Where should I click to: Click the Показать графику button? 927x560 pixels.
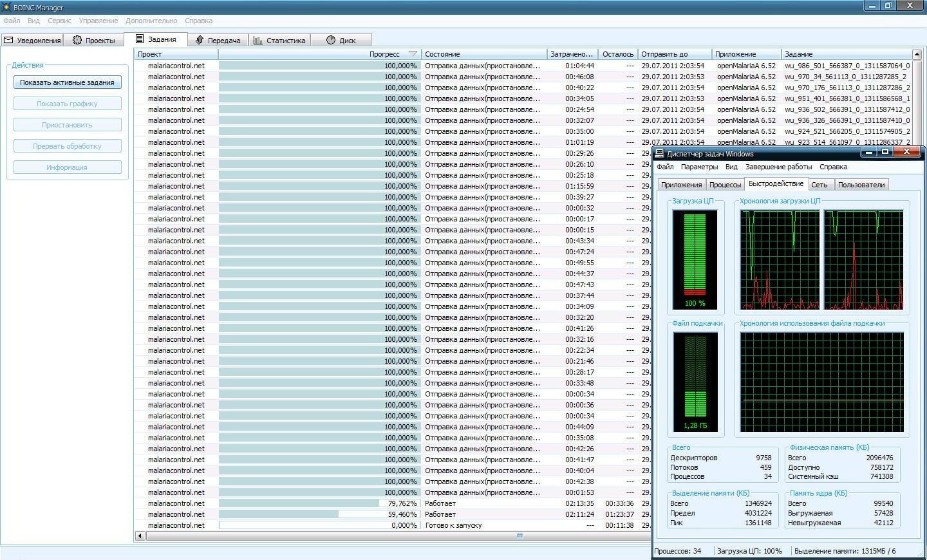pyautogui.click(x=67, y=104)
